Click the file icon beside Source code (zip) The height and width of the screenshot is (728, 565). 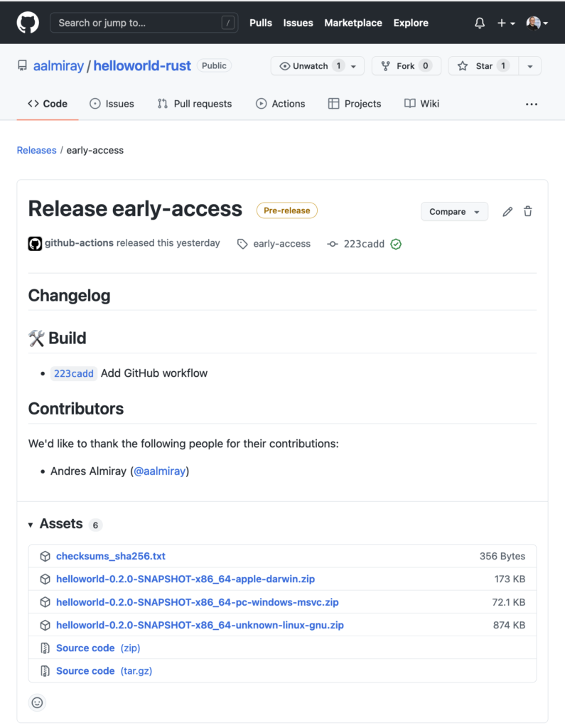[x=45, y=648]
